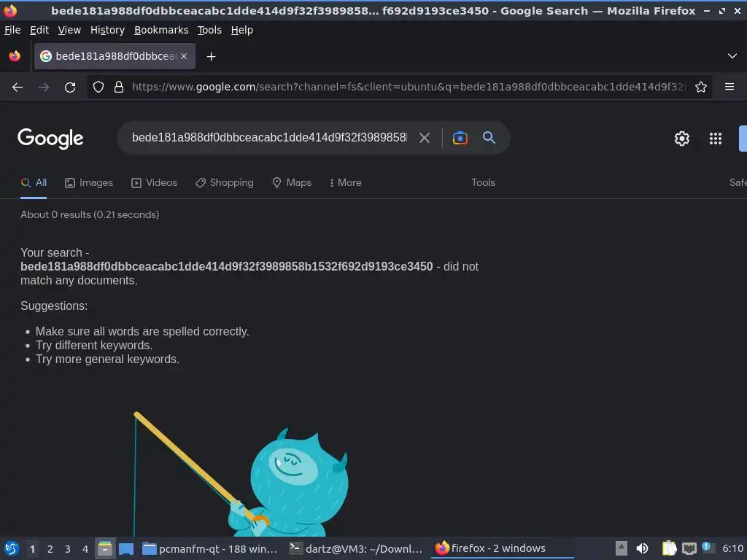Click the show desktop panel icon

click(125, 548)
